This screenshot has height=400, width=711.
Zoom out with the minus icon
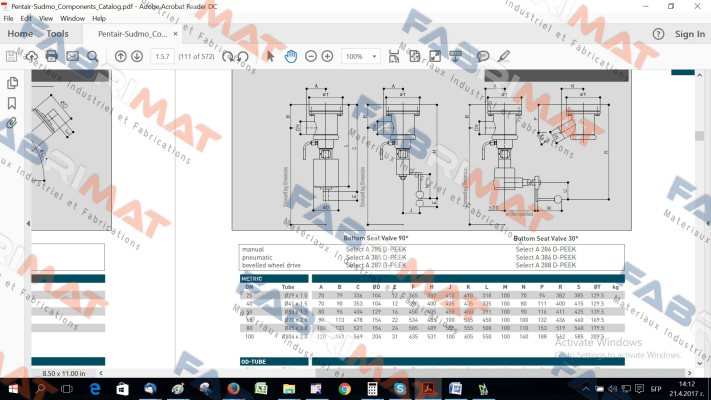pyautogui.click(x=311, y=56)
